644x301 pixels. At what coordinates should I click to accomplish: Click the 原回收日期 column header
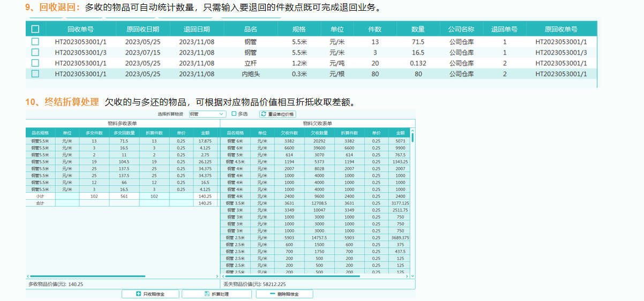tap(143, 29)
